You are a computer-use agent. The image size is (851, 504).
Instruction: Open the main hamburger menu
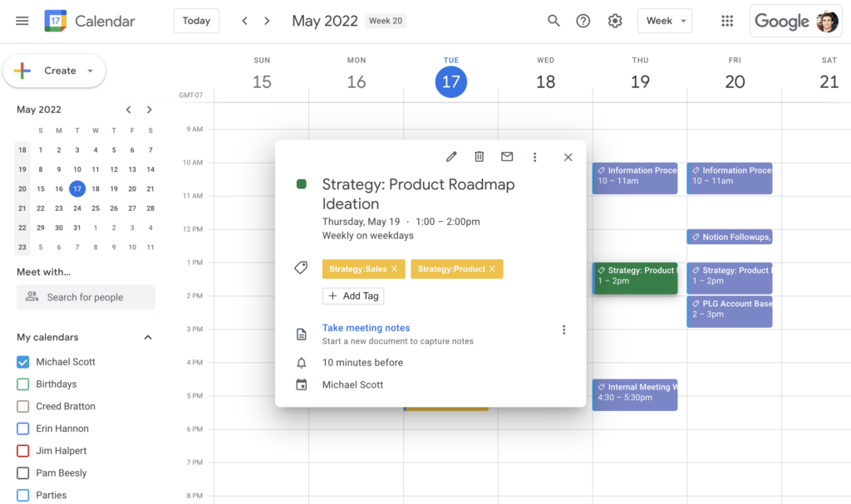pos(22,21)
